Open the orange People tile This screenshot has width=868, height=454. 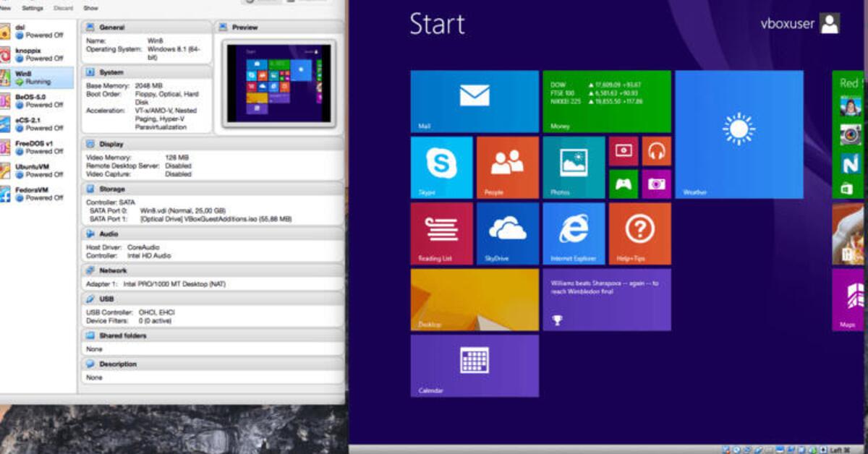(x=507, y=167)
